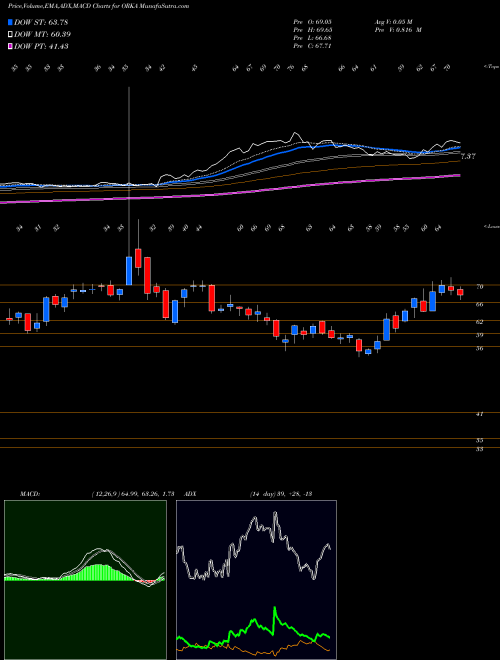The image size is (500, 660).
Task: Click the ADX panel heading
Action: (x=191, y=494)
